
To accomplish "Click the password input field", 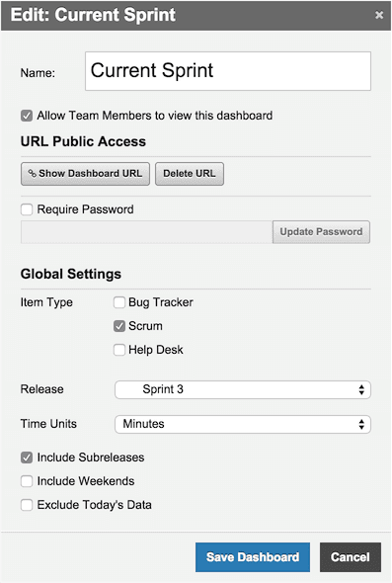I will tap(147, 232).
